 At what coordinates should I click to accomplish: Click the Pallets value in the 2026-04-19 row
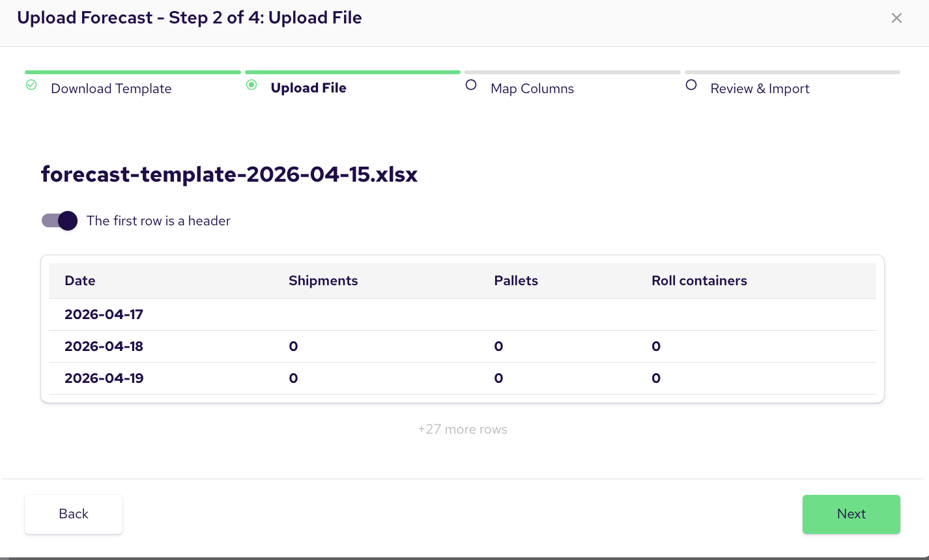[x=498, y=378]
